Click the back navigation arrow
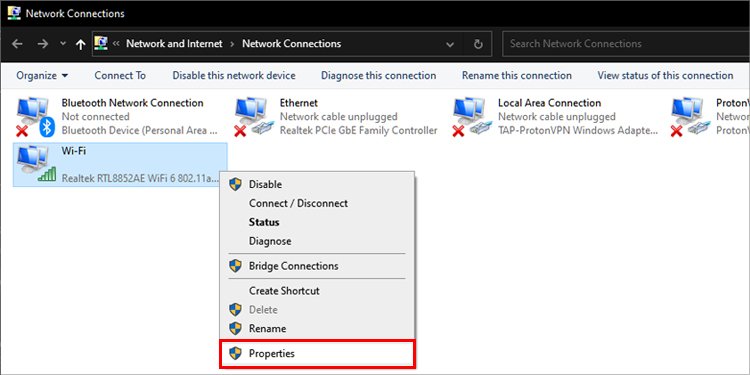The height and width of the screenshot is (375, 750). (x=17, y=44)
